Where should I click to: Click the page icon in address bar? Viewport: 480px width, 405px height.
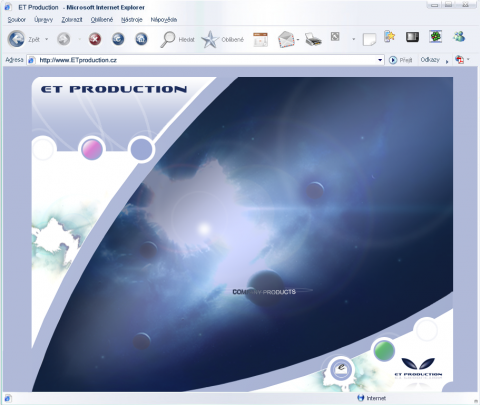tap(32, 60)
